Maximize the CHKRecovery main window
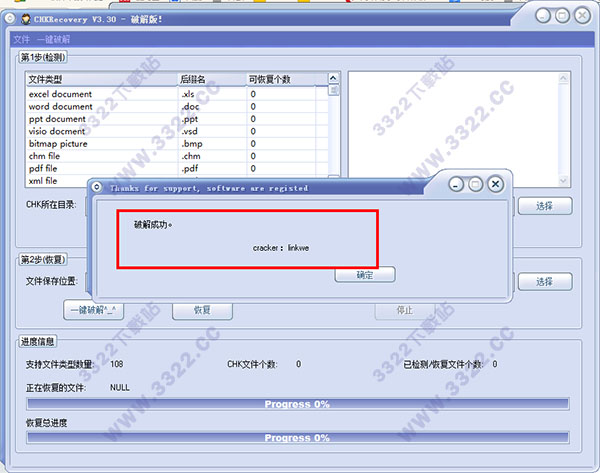The height and width of the screenshot is (473, 600). point(562,16)
